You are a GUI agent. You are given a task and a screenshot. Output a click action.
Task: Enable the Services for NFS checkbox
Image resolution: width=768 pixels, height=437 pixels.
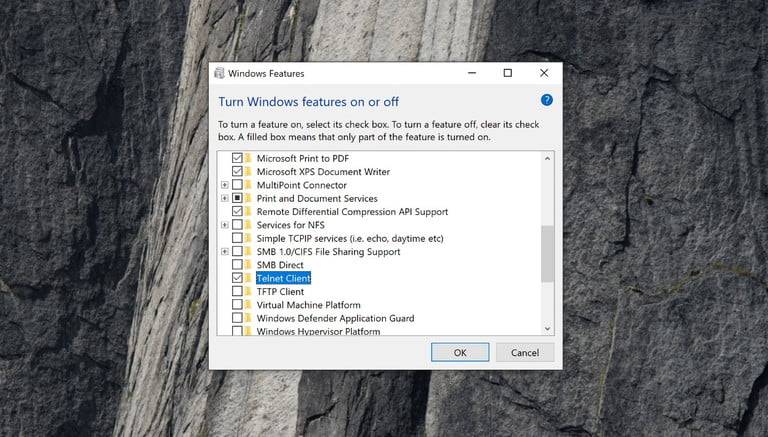point(237,225)
